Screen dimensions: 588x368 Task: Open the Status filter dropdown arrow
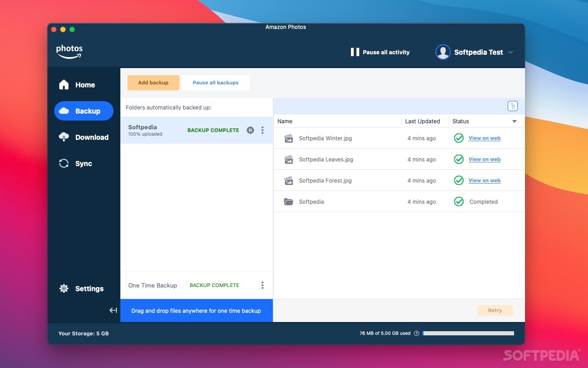514,121
